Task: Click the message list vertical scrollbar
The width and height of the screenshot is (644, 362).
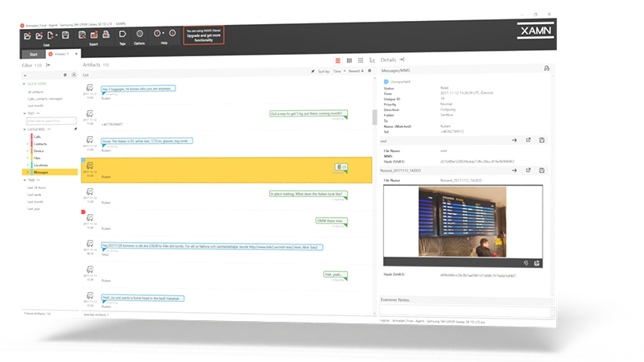Action: tap(375, 117)
